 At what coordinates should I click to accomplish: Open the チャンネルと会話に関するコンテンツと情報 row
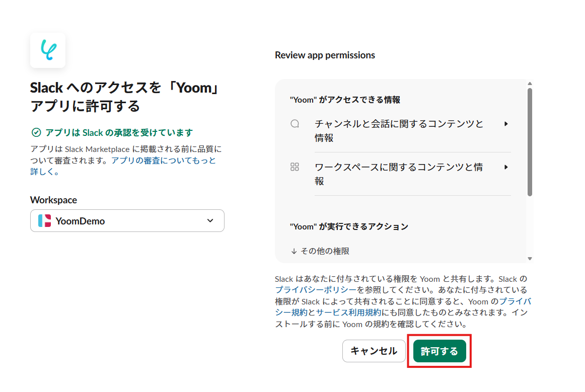click(400, 130)
